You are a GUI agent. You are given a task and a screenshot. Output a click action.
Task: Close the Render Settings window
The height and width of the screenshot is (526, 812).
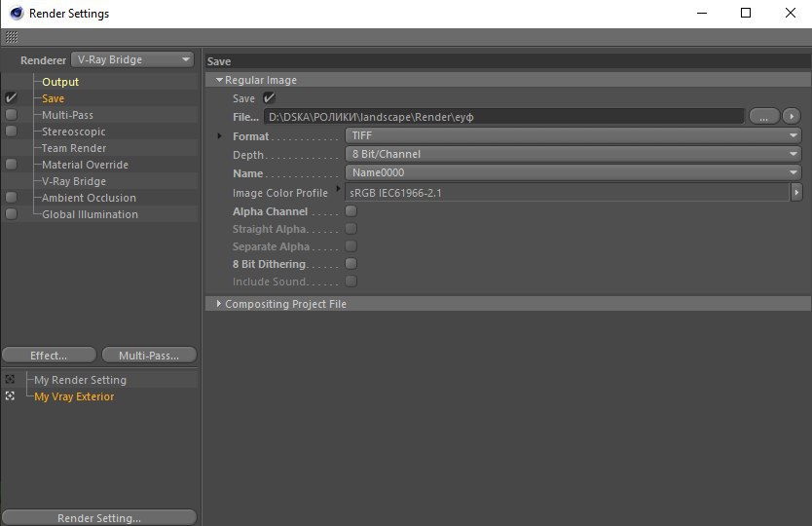pyautogui.click(x=791, y=13)
